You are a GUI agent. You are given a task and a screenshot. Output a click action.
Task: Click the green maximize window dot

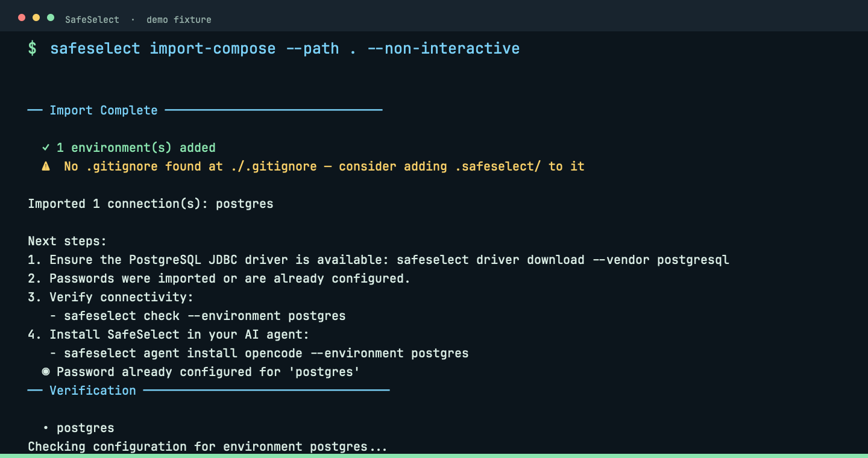click(x=51, y=17)
